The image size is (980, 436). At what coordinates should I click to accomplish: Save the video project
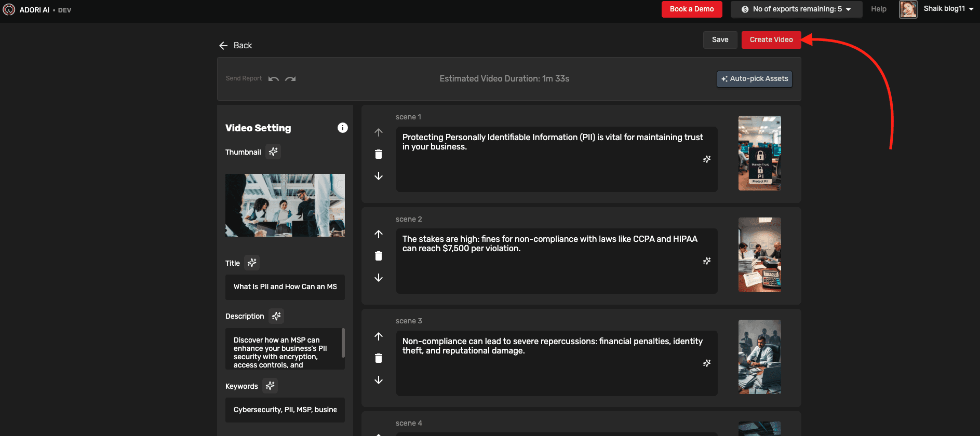720,40
